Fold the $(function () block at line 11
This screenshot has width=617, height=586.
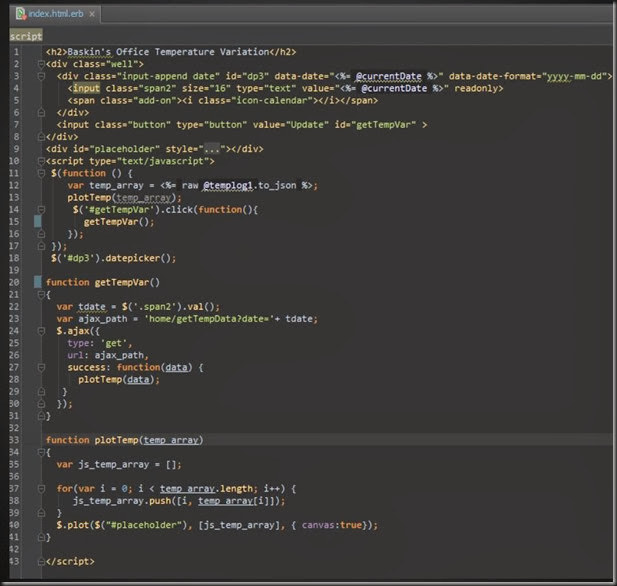[41, 172]
